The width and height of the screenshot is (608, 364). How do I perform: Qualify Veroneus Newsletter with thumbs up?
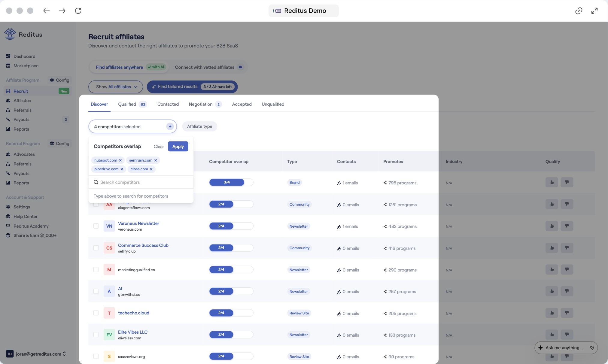[x=552, y=226]
